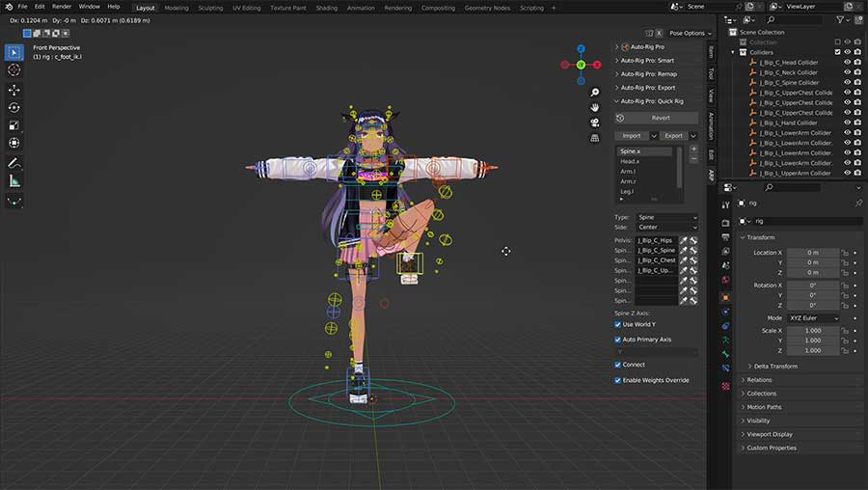Click the Revert button
Screen dimensions: 868x490
click(x=657, y=118)
